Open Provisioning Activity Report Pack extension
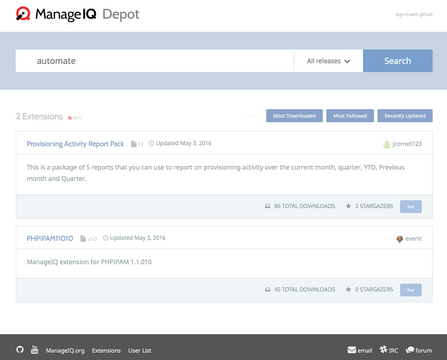The image size is (447, 360). pos(75,144)
